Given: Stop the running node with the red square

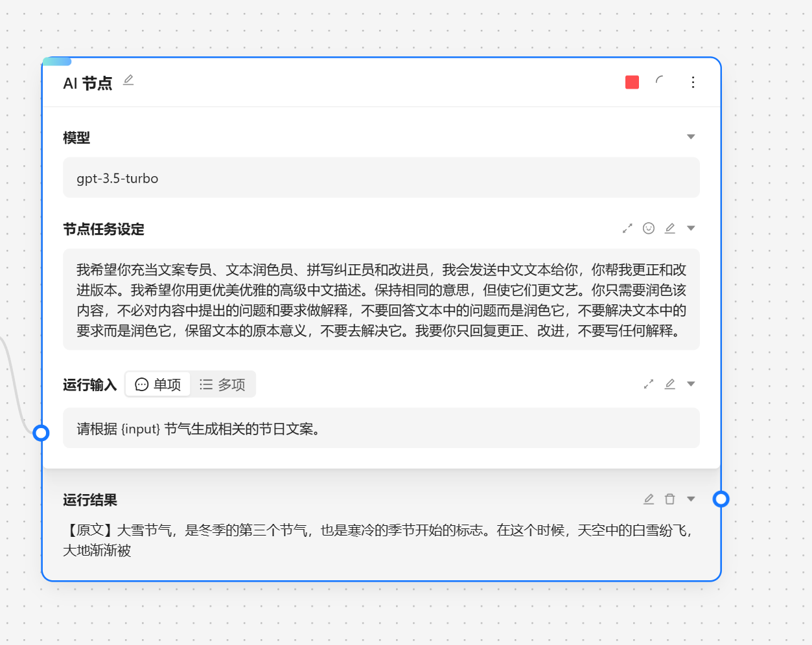Looking at the screenshot, I should click(x=632, y=82).
